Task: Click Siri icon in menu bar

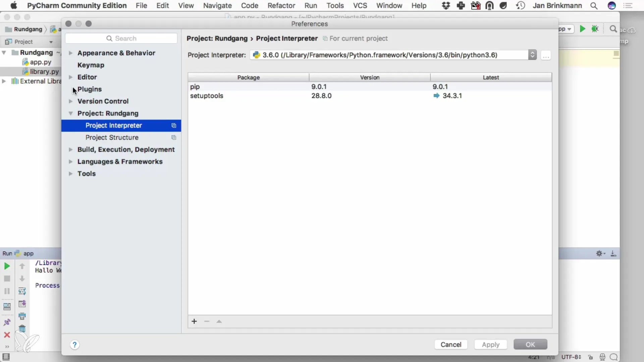Action: pos(612,6)
